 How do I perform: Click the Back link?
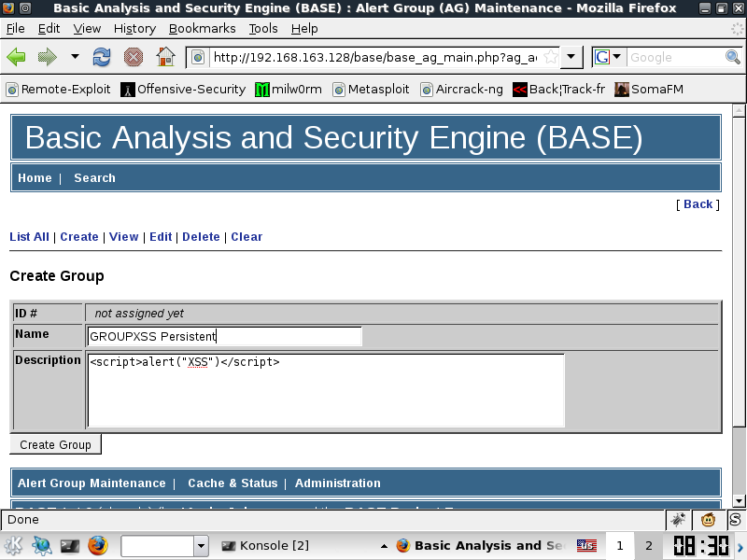698,204
